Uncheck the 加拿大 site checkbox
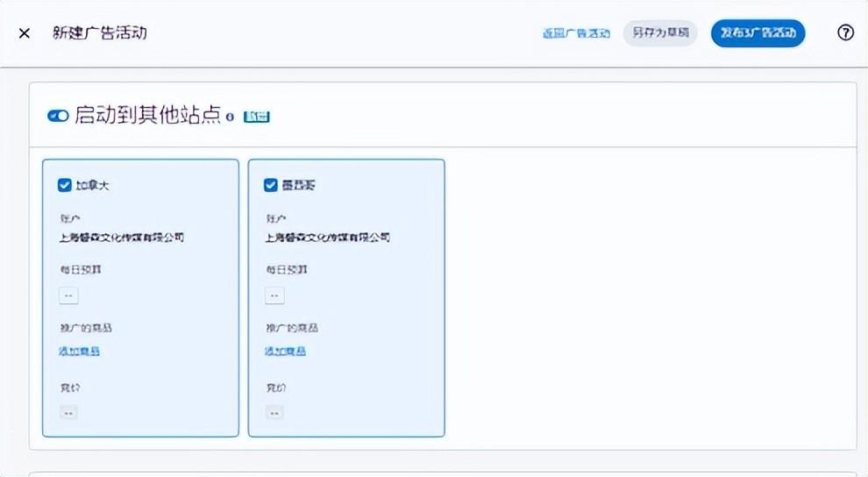The height and width of the screenshot is (477, 868). 64,185
